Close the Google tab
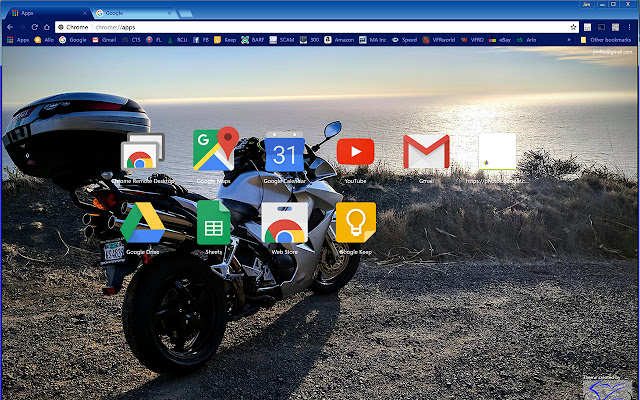The image size is (640, 400). point(169,13)
